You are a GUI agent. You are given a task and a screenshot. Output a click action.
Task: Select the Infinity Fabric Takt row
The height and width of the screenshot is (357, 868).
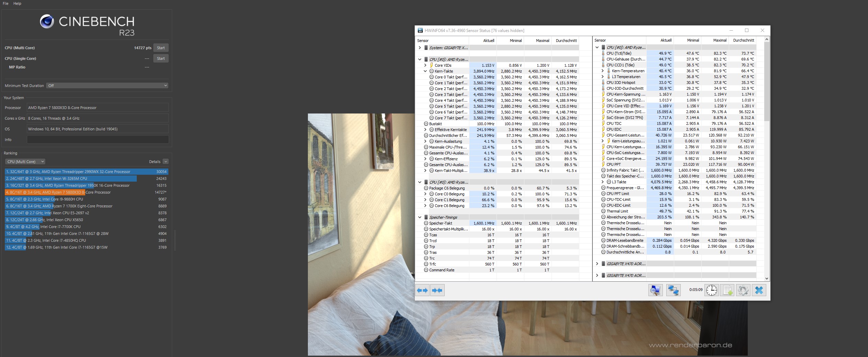[675, 170]
